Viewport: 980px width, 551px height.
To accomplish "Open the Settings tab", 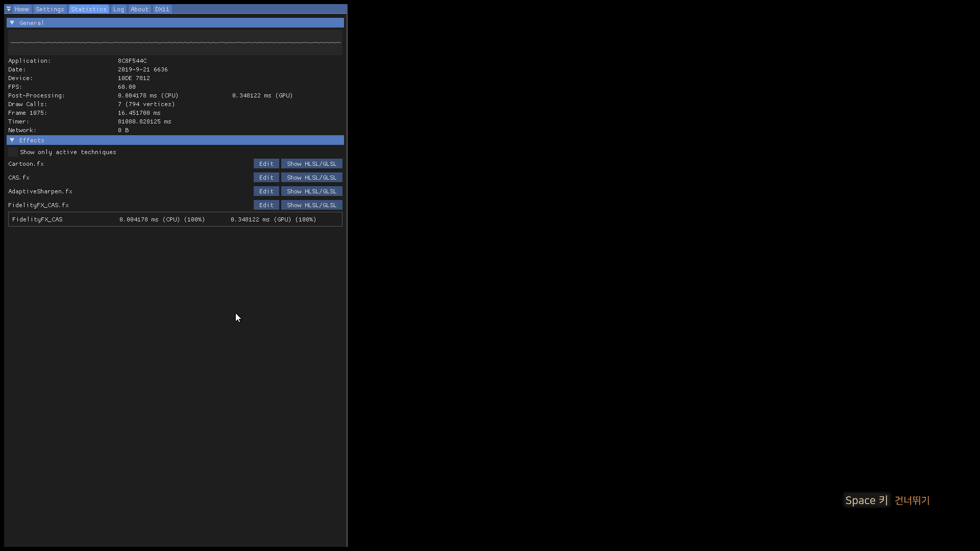I will point(50,9).
